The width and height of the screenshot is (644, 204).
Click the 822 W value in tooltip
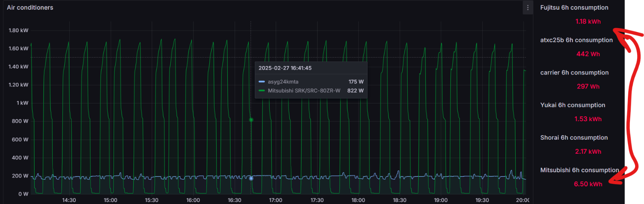pos(355,91)
